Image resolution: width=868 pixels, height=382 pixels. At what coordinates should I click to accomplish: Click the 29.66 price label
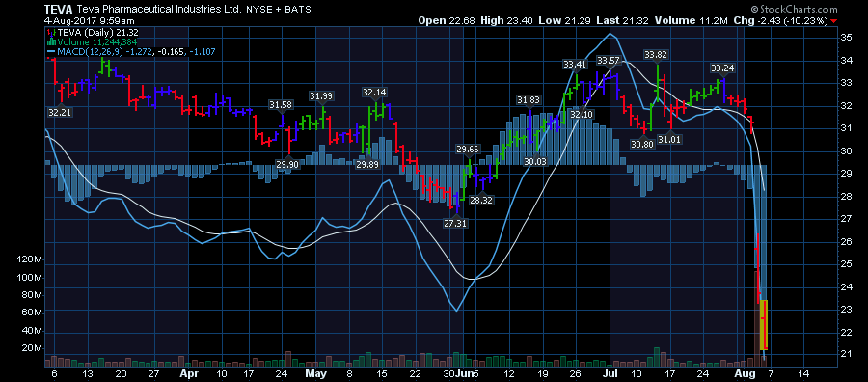[468, 149]
